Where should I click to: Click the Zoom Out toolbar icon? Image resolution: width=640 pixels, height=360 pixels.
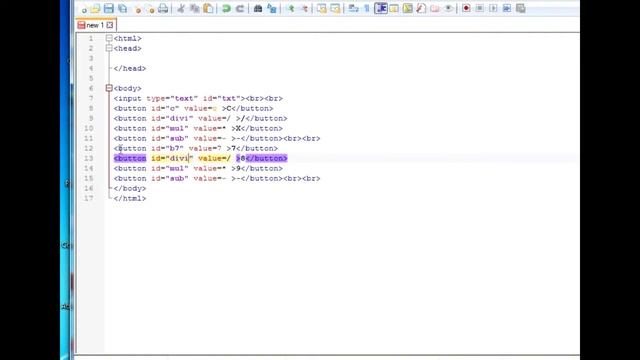(x=304, y=8)
